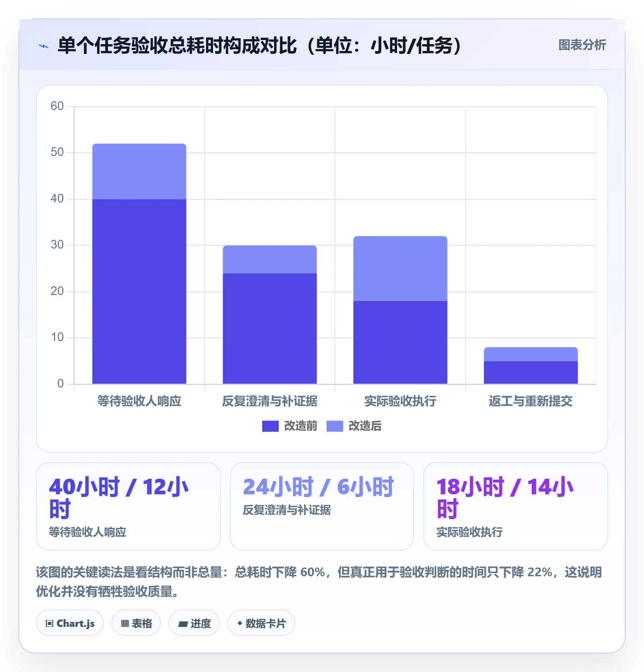
Task: Click the 改造前 bar segment for 实际验收执行
Action: (x=400, y=342)
